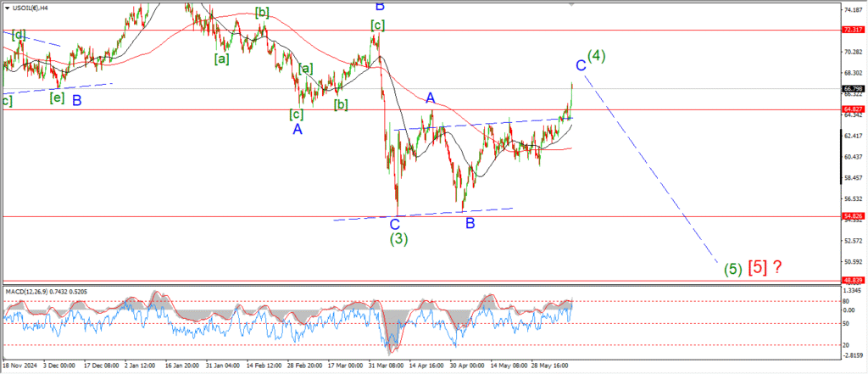Select the red 48.839 price level tag
Screen dimensions: 868x374
[x=852, y=280]
